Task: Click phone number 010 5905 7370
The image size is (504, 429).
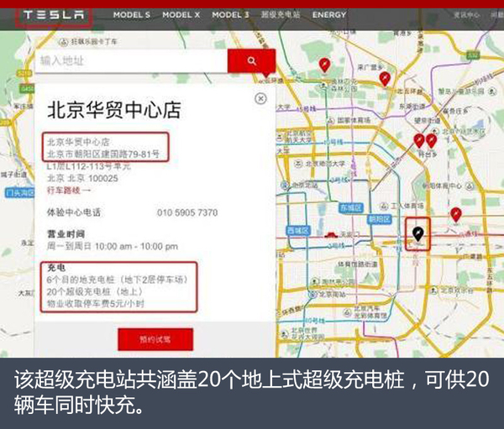Action: pyautogui.click(x=187, y=212)
